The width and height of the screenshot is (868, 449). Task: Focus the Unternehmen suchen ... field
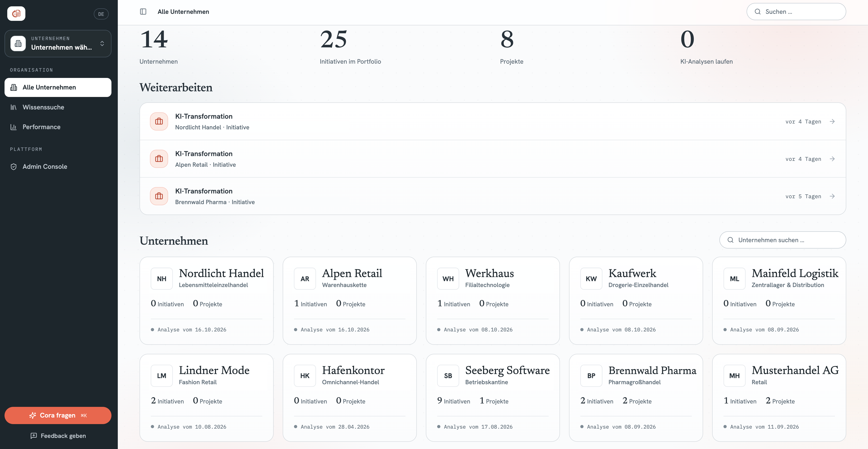[x=783, y=240]
